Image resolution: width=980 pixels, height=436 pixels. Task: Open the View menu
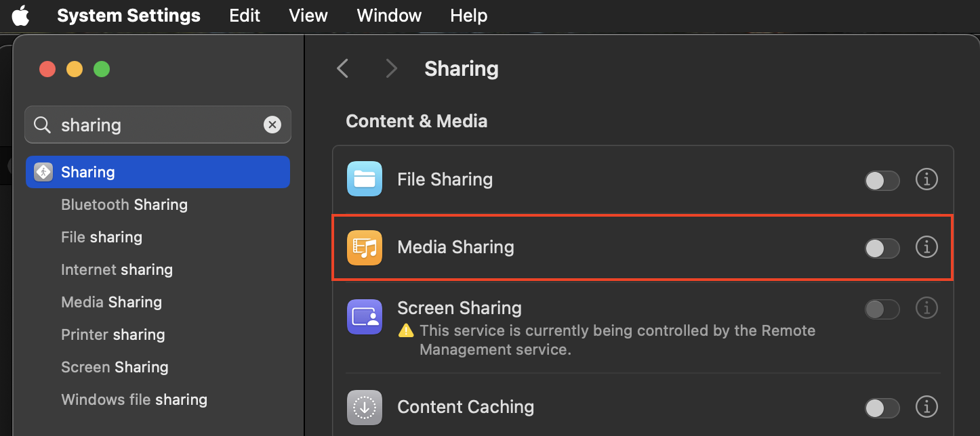coord(308,16)
